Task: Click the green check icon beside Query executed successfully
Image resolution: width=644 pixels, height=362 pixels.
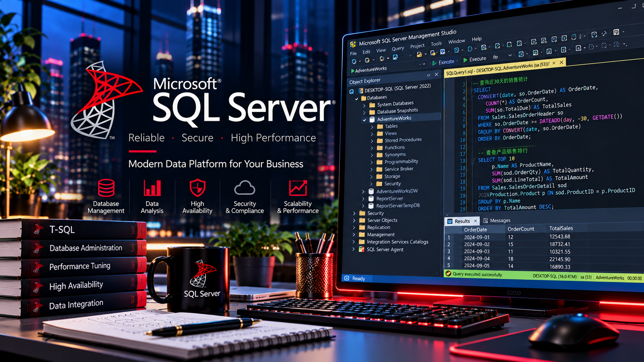Action: click(448, 274)
